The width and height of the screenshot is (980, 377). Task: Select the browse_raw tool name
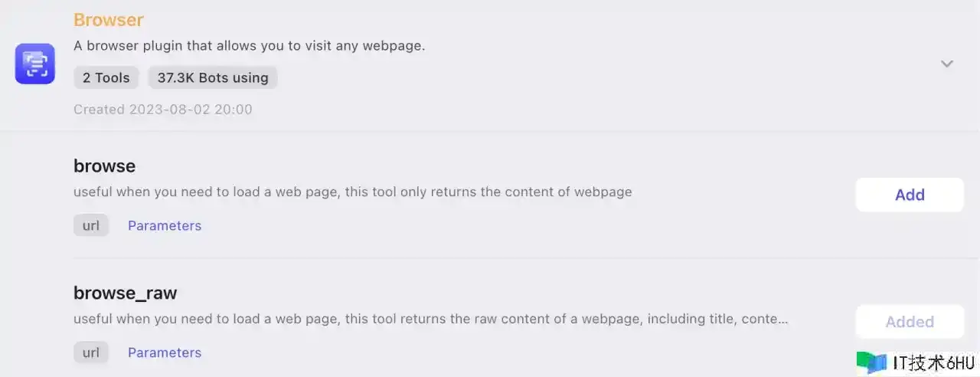(x=125, y=293)
